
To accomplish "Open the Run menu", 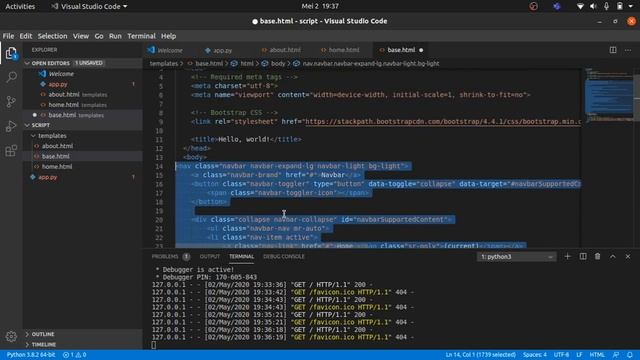I will (115, 36).
